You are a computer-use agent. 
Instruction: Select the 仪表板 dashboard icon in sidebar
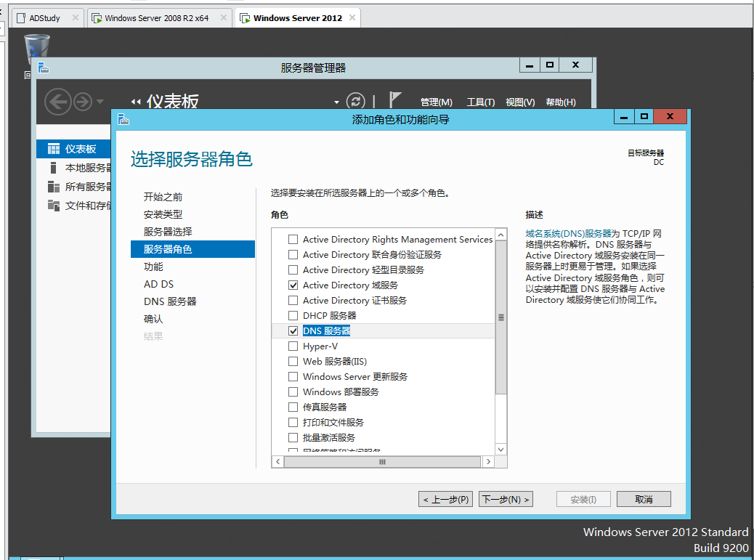click(54, 149)
